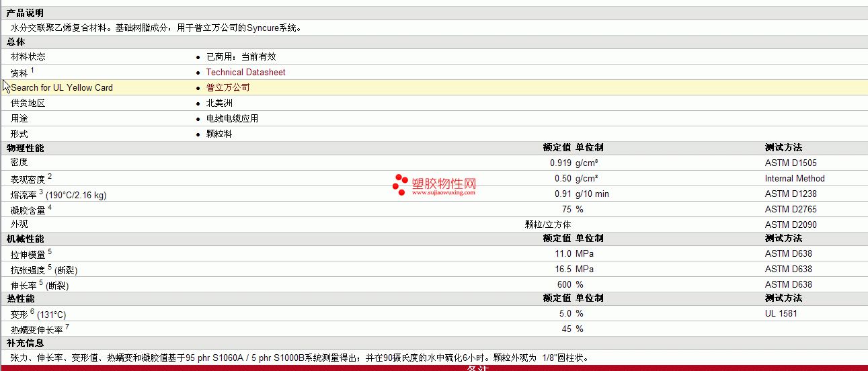Click the ASTM D1505 test method
868x371 pixels.
pyautogui.click(x=791, y=163)
